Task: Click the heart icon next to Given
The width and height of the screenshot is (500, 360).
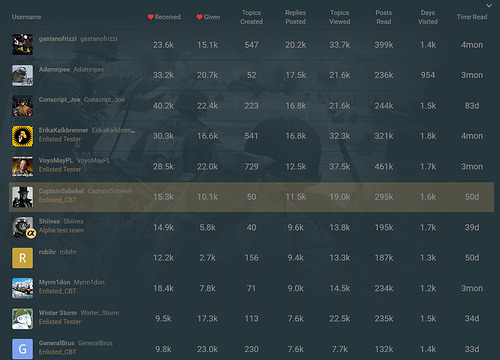Action: click(x=199, y=17)
